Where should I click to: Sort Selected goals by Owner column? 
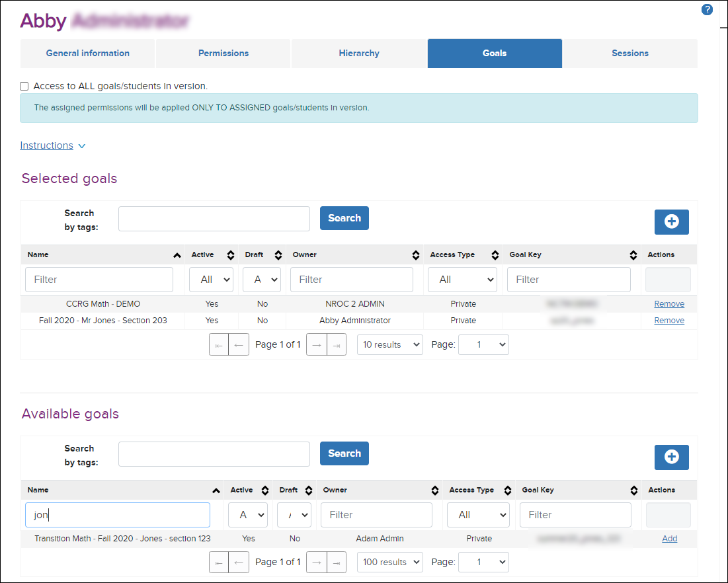[415, 255]
